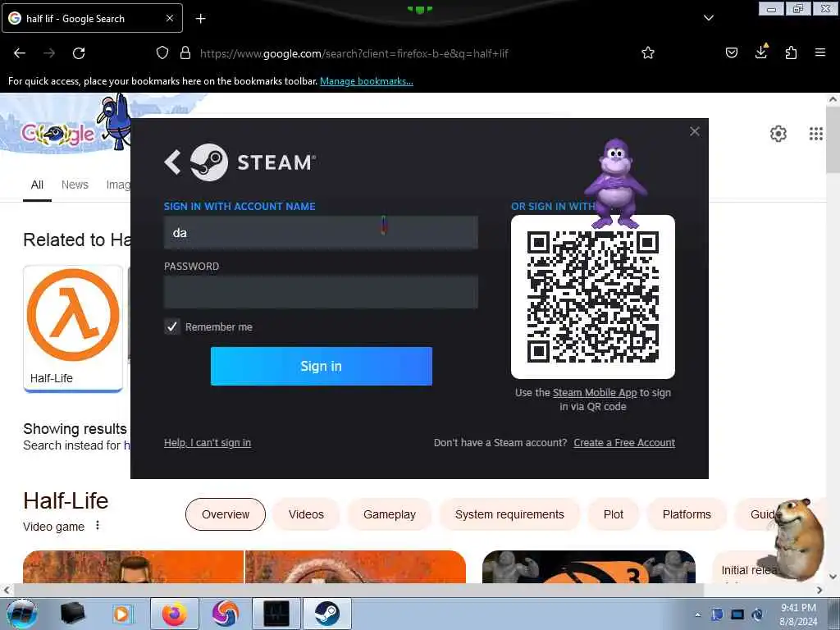Open the dark monitor taskbar app
Screen dimensions: 840x630
[x=276, y=614]
